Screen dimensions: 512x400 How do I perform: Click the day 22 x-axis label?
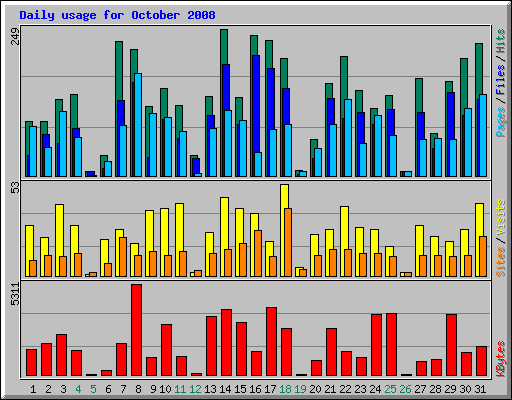pos(345,389)
